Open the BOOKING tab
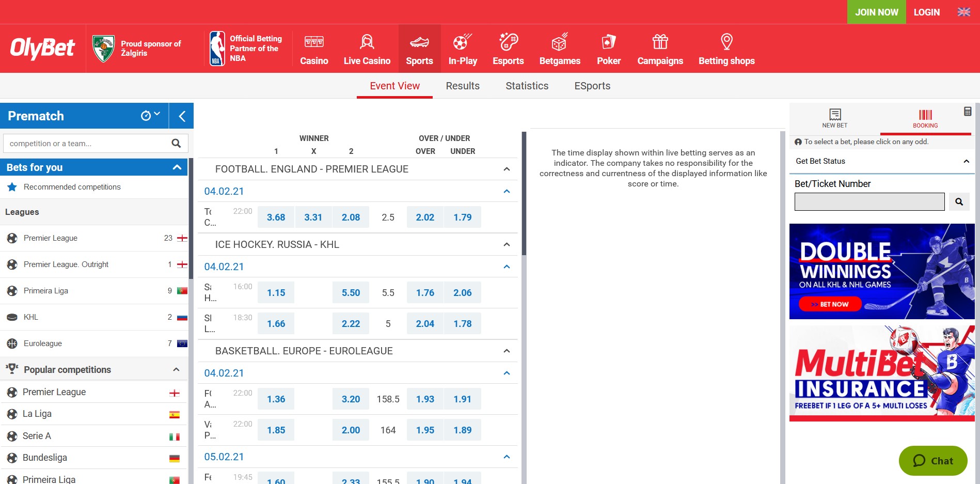The image size is (980, 484). pos(925,118)
